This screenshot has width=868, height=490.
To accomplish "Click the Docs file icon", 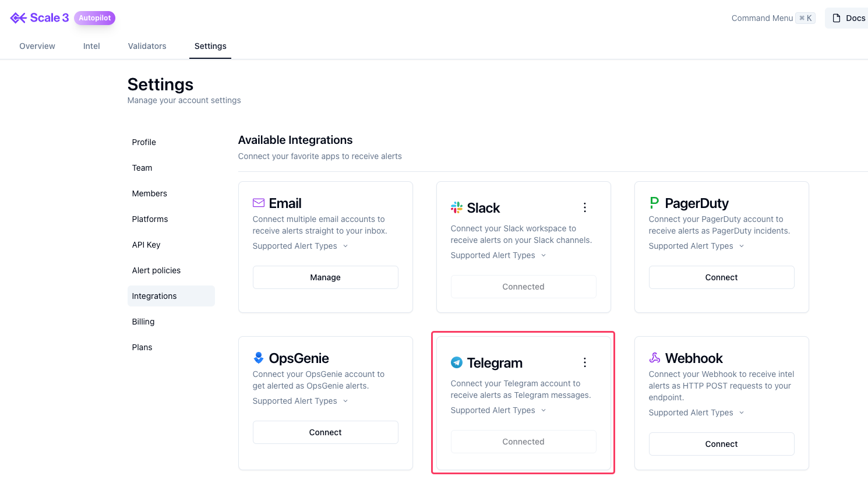I will tap(837, 18).
